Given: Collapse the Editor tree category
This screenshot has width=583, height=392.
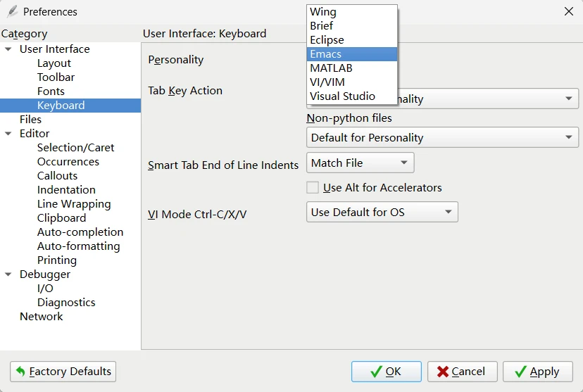Looking at the screenshot, I should coord(8,134).
